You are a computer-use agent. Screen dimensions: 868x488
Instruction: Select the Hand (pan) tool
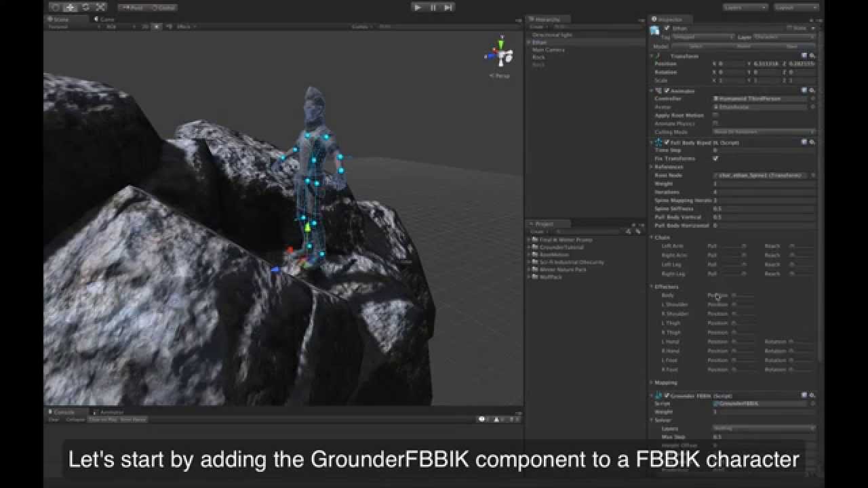[x=56, y=7]
